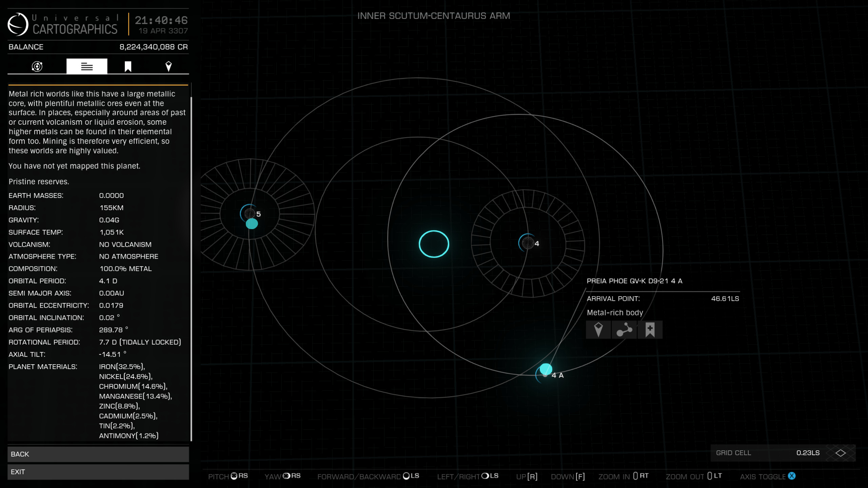
Task: Select planet 4 on the orbit map
Action: point(528,243)
